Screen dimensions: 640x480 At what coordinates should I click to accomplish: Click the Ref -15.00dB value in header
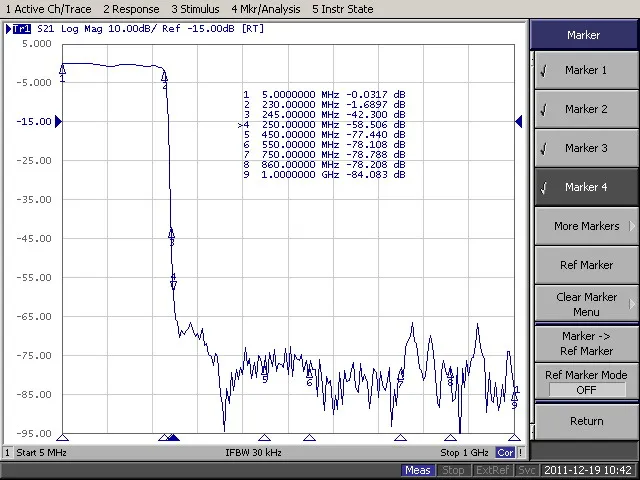coord(198,29)
